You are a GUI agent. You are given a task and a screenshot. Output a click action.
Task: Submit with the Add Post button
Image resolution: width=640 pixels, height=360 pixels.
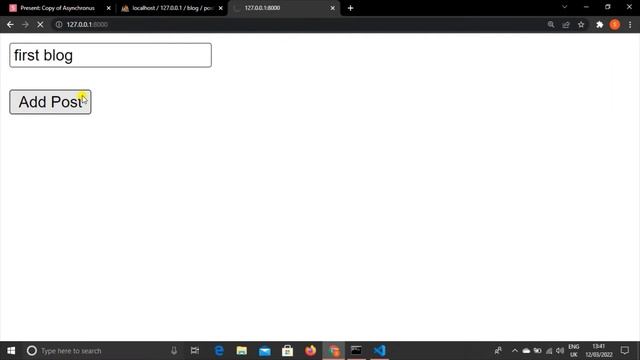pyautogui.click(x=50, y=102)
